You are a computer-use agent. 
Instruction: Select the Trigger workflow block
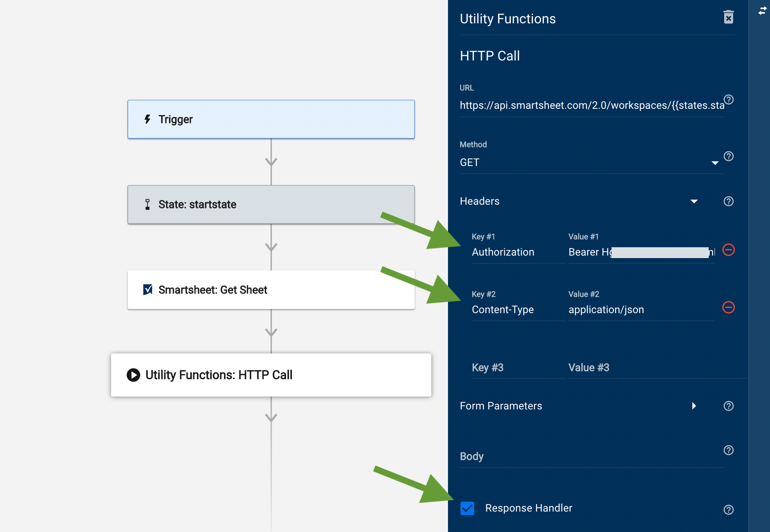(271, 119)
